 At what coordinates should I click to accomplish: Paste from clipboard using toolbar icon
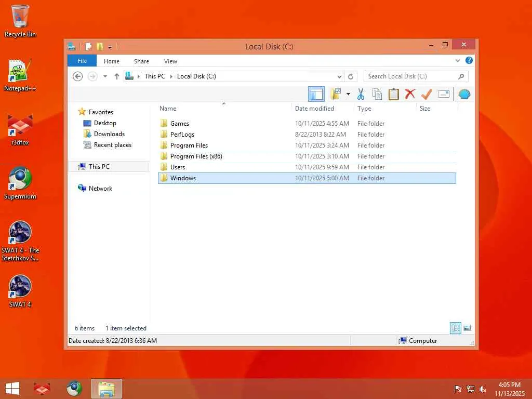coord(394,94)
